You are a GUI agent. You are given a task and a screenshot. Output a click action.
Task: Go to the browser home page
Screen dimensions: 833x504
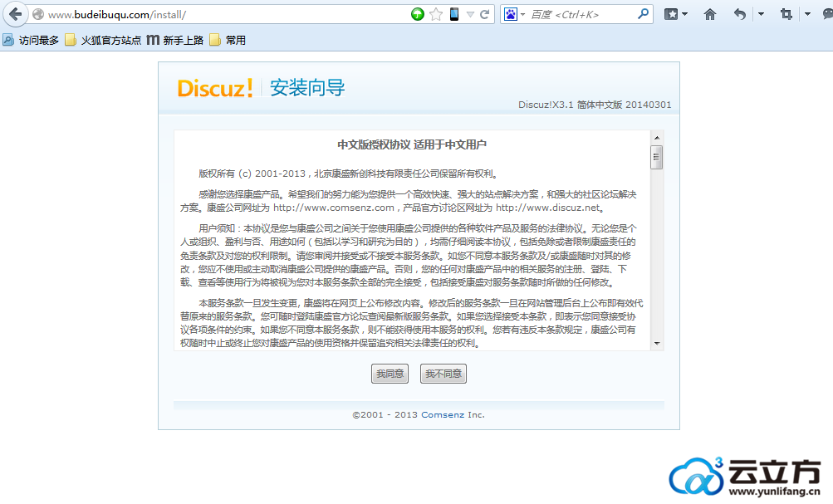click(710, 14)
